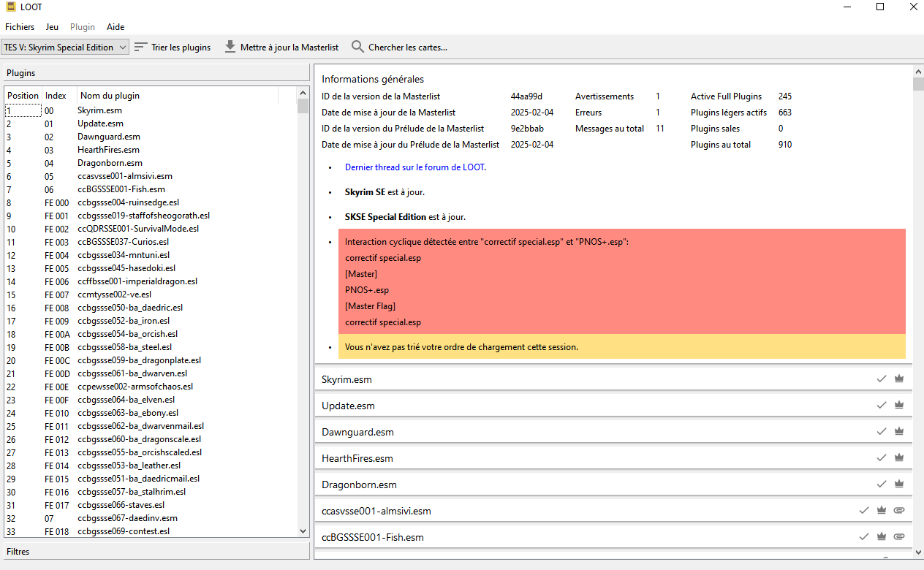The height and width of the screenshot is (570, 924).
Task: Open the Jeu menu
Action: click(52, 27)
